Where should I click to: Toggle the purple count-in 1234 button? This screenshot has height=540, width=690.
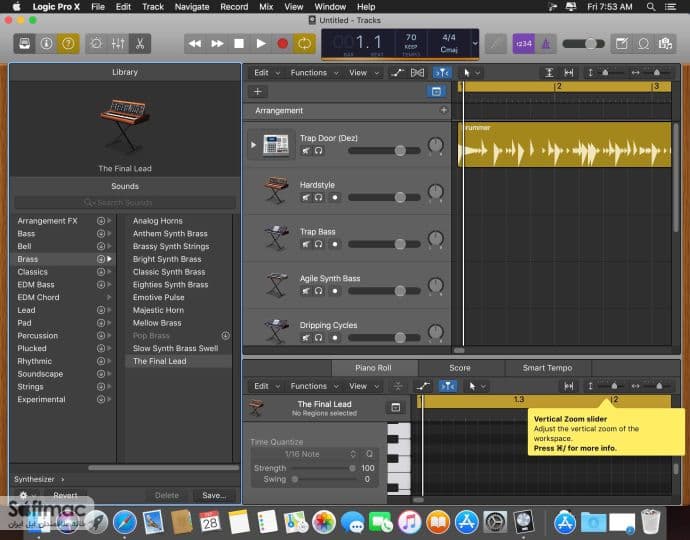click(524, 44)
